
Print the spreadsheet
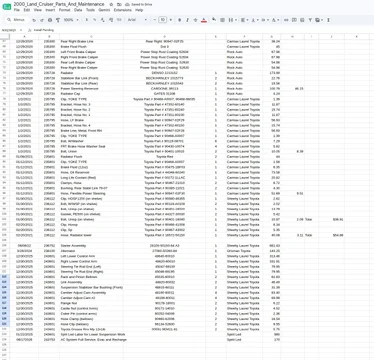click(50, 20)
